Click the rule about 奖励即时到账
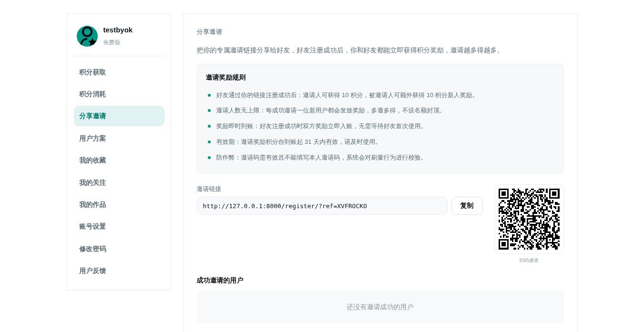 [x=321, y=126]
